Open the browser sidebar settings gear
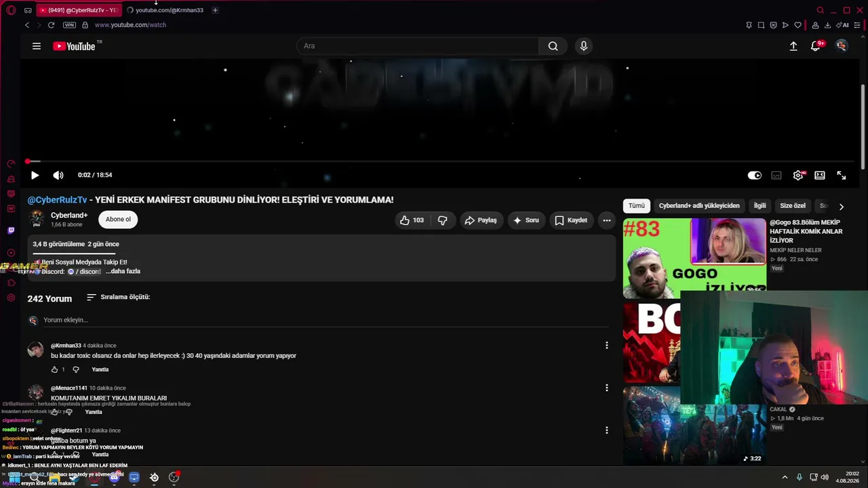The width and height of the screenshot is (868, 488). [11, 298]
